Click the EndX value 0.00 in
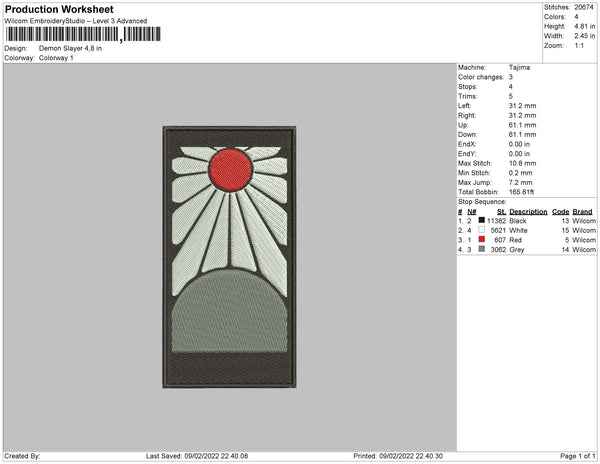Image resolution: width=600 pixels, height=464 pixels. coord(519,144)
